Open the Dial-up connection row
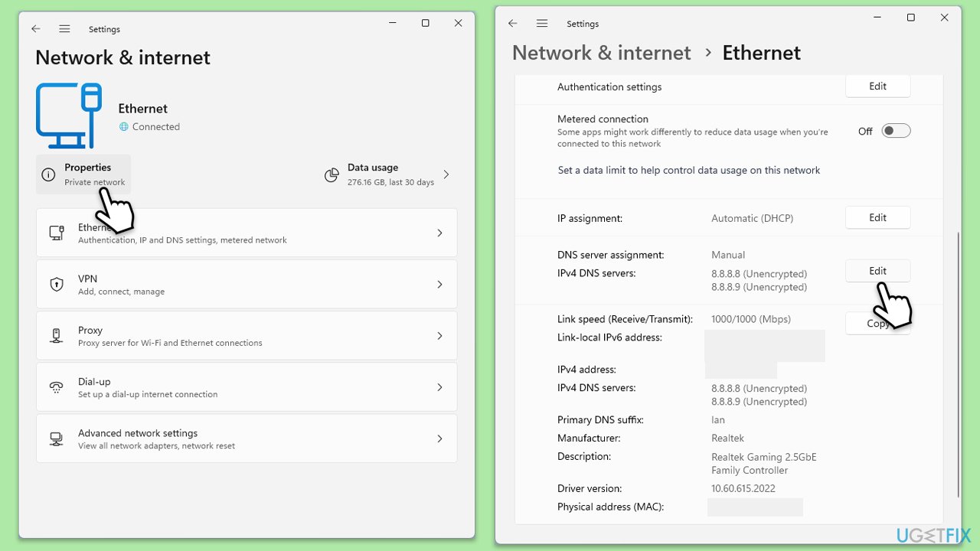The width and height of the screenshot is (980, 551). point(245,386)
